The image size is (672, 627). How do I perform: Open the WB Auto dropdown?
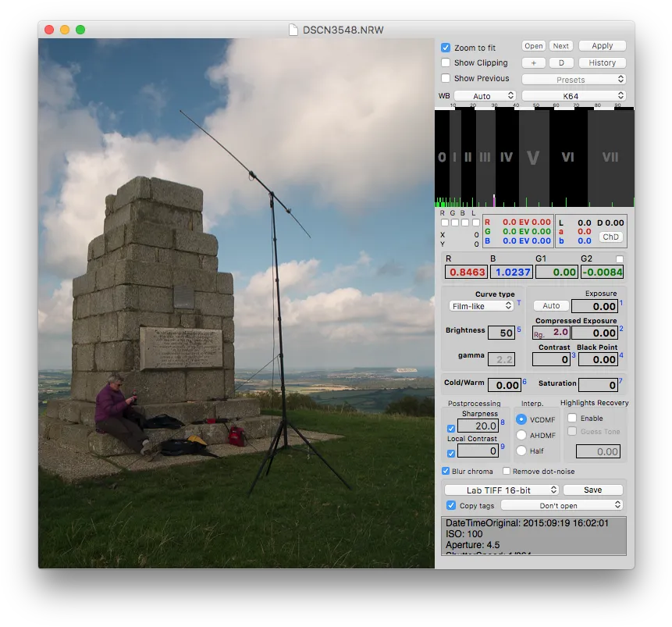[x=485, y=95]
